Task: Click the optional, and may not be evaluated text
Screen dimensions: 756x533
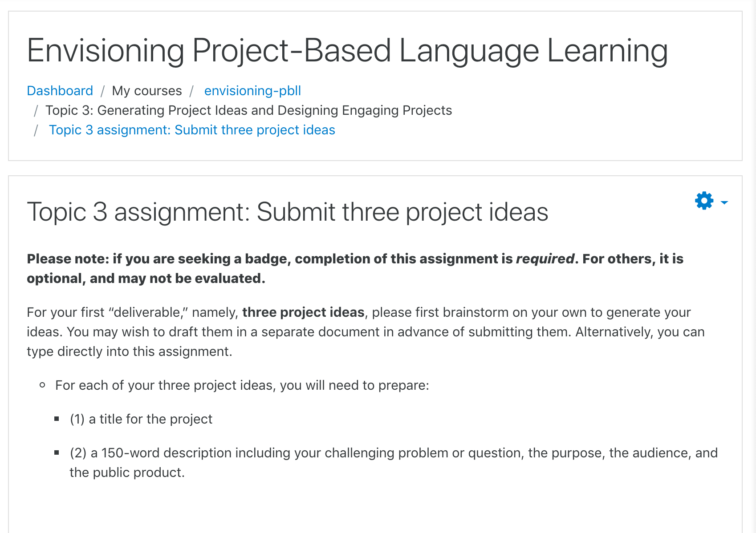Action: click(x=146, y=279)
